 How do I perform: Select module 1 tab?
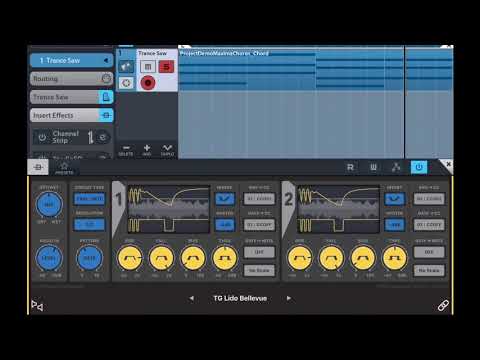point(119,200)
